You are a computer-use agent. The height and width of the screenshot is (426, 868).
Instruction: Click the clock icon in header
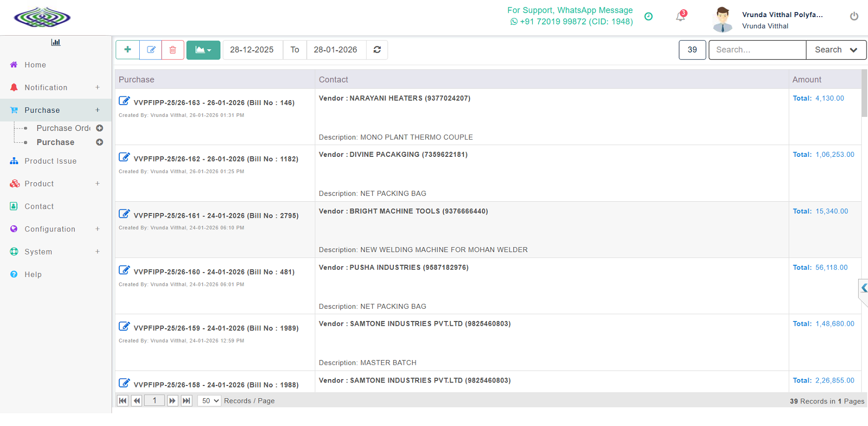649,17
